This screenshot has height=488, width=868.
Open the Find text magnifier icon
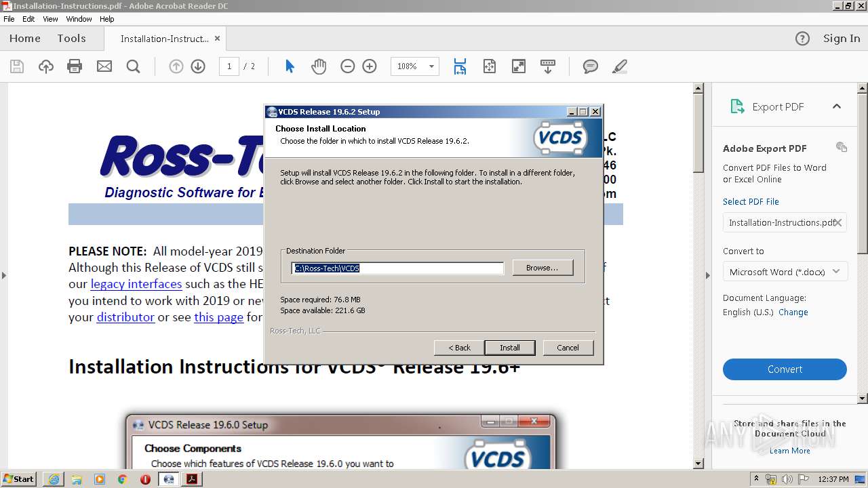click(134, 66)
